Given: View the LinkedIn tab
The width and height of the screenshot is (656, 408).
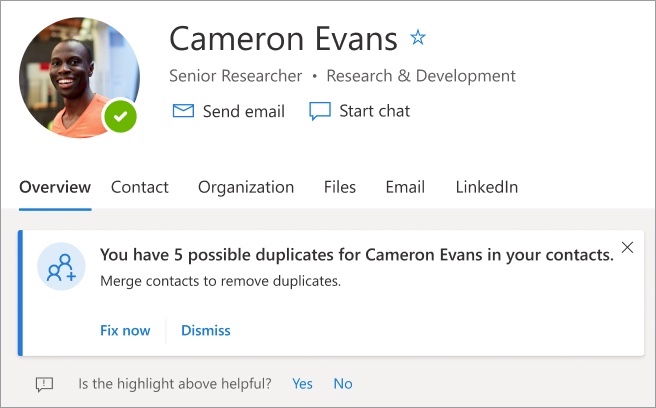Looking at the screenshot, I should 487,187.
